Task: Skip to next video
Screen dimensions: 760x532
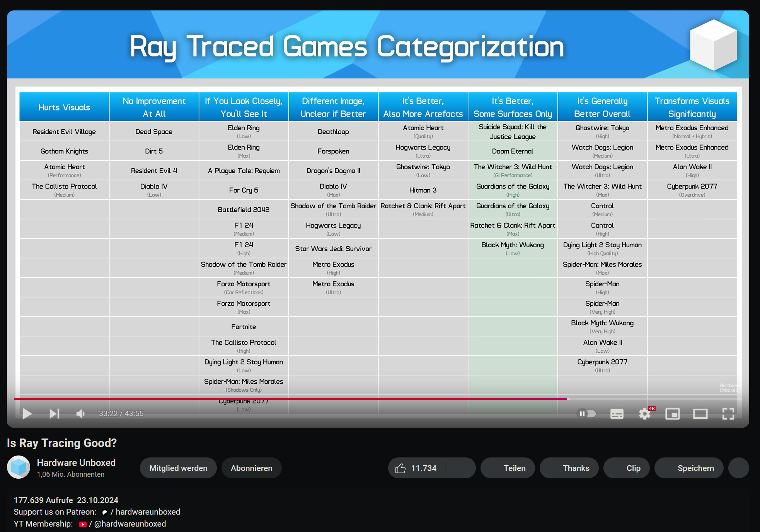Action: click(54, 414)
